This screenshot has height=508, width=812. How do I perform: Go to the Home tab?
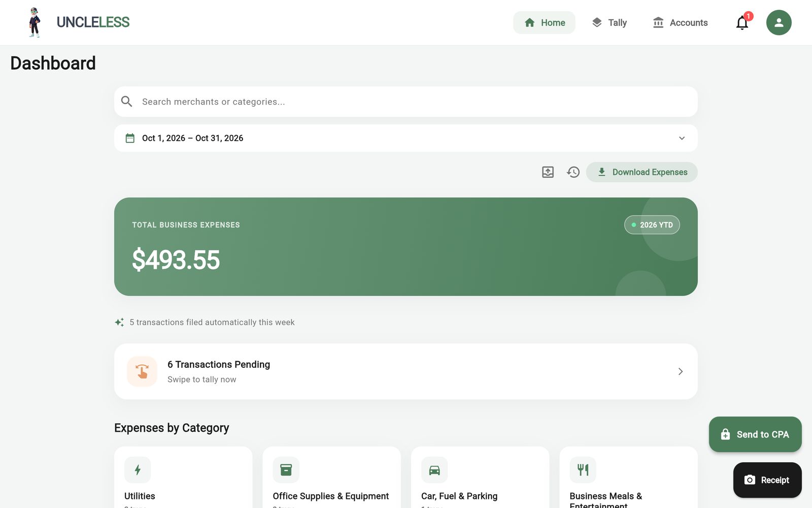544,23
